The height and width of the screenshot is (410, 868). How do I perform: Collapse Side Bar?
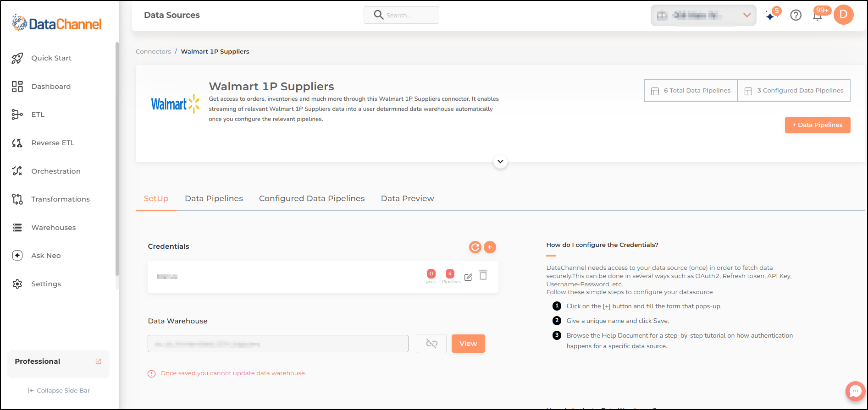pyautogui.click(x=59, y=391)
